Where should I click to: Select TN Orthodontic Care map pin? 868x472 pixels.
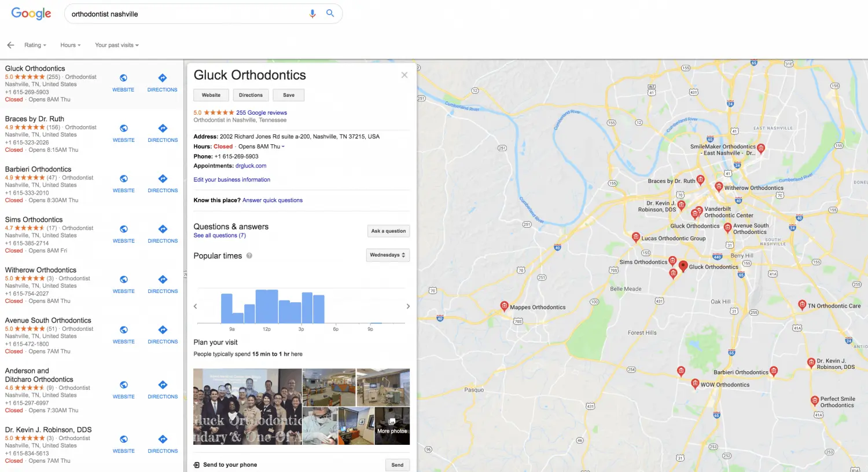pos(802,305)
